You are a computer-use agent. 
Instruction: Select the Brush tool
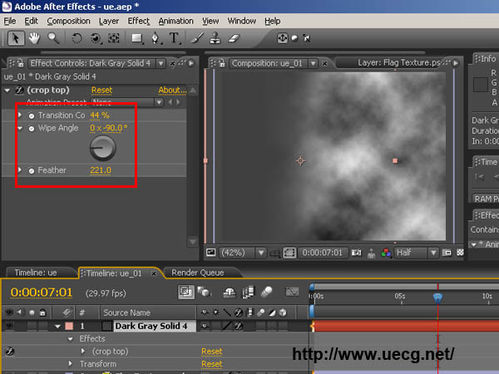197,39
